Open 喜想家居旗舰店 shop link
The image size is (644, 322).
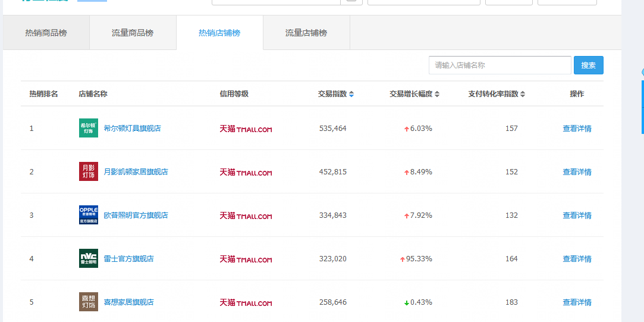[x=129, y=302]
